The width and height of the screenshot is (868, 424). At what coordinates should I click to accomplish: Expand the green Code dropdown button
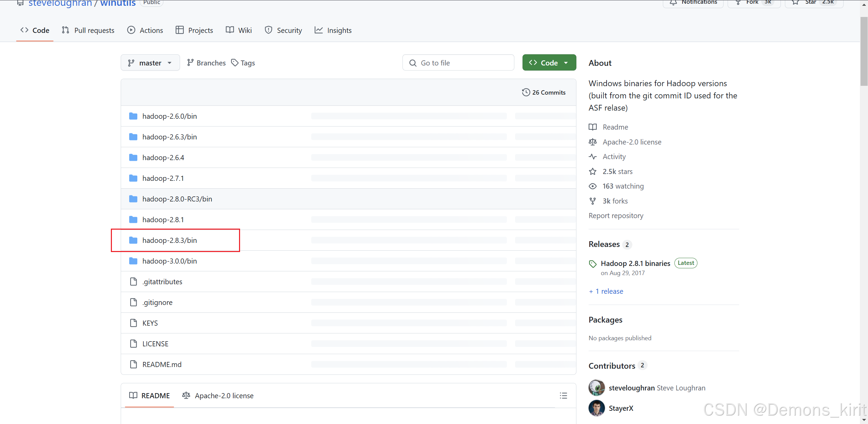point(549,63)
